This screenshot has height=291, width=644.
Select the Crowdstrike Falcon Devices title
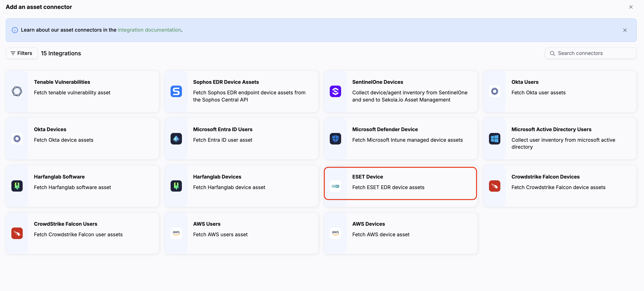(545, 177)
